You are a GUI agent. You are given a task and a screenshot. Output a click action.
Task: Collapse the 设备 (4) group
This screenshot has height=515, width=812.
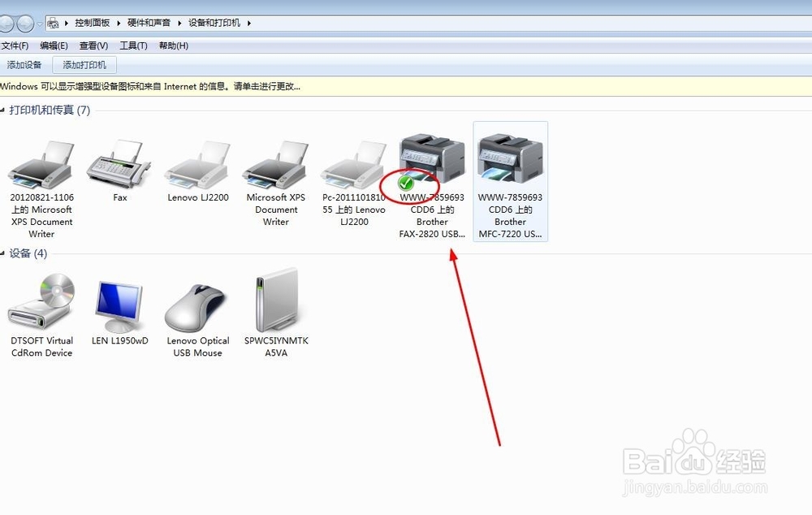(x=2, y=253)
